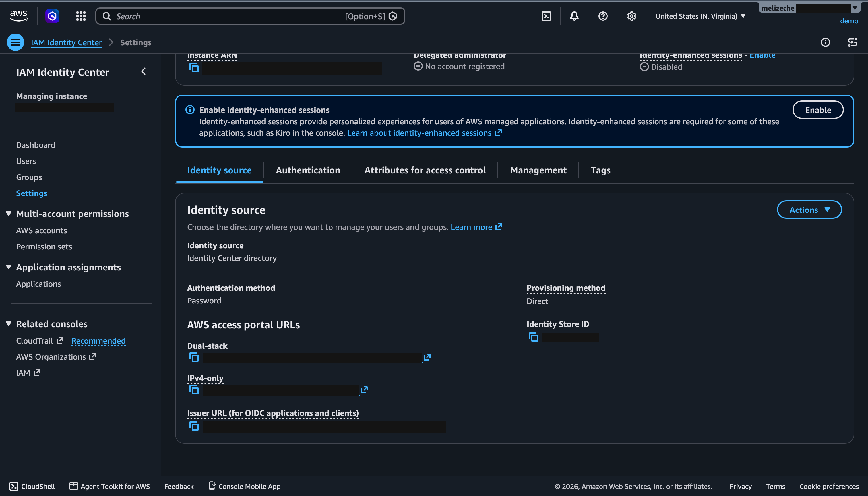Open the services grid menu icon

(x=81, y=16)
